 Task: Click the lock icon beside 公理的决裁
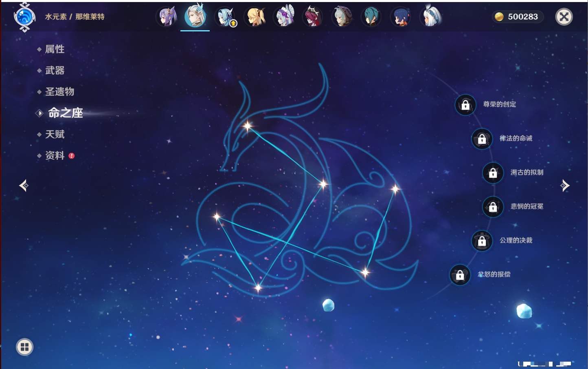pyautogui.click(x=482, y=241)
